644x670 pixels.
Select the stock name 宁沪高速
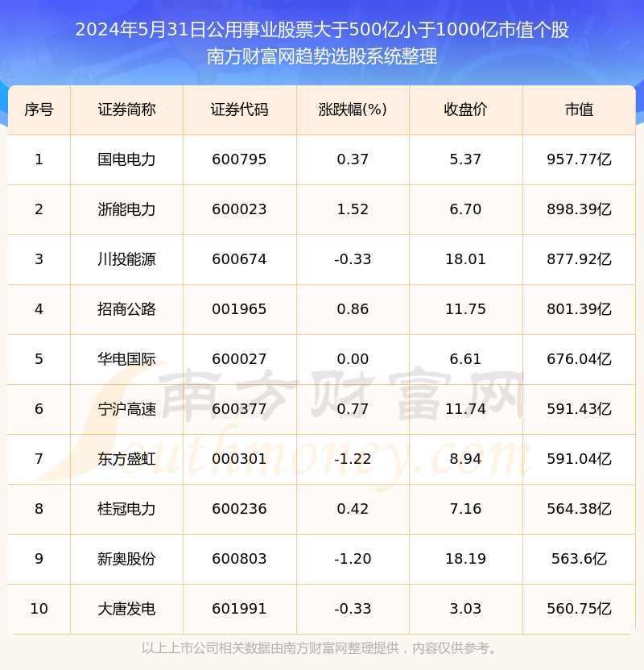pyautogui.click(x=126, y=409)
